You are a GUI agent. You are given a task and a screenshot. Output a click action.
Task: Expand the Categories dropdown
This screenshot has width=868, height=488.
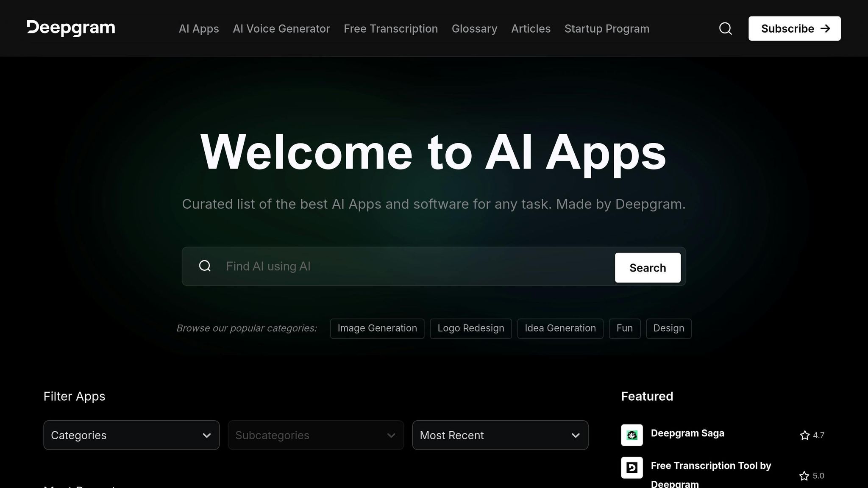tap(131, 435)
